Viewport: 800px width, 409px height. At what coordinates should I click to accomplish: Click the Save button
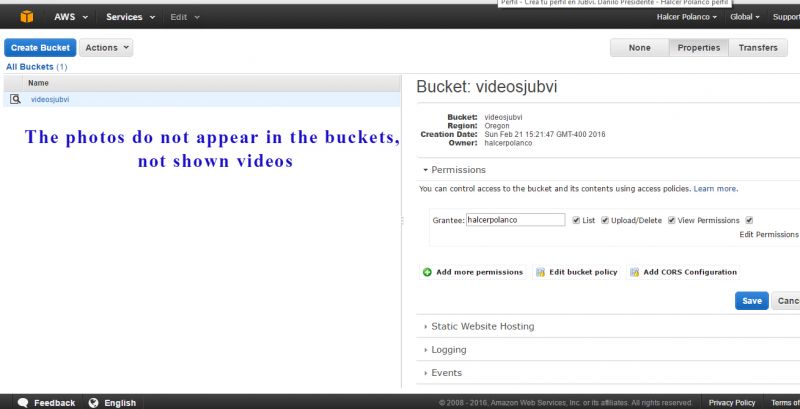[752, 301]
